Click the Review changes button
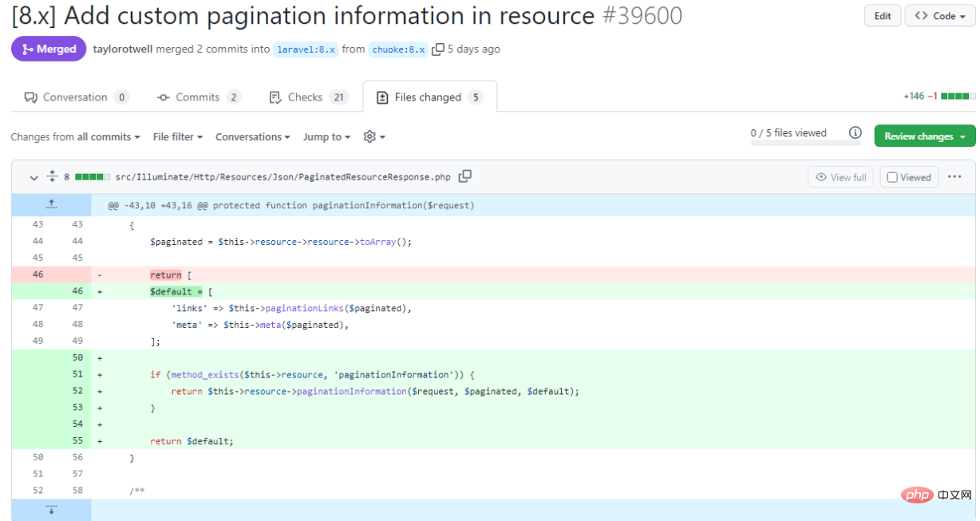Screen dimensions: 980x521 tap(924, 136)
